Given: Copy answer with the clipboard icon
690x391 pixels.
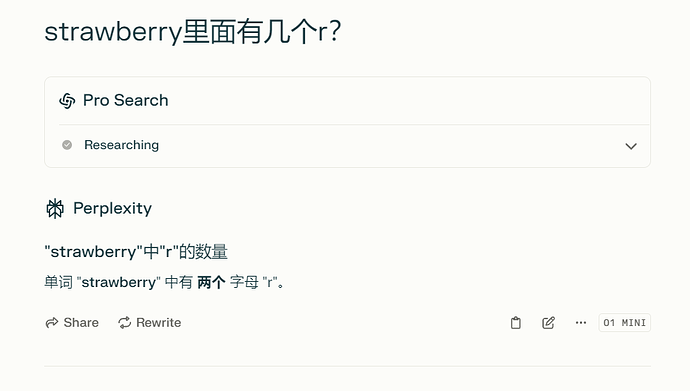Looking at the screenshot, I should pyautogui.click(x=516, y=323).
